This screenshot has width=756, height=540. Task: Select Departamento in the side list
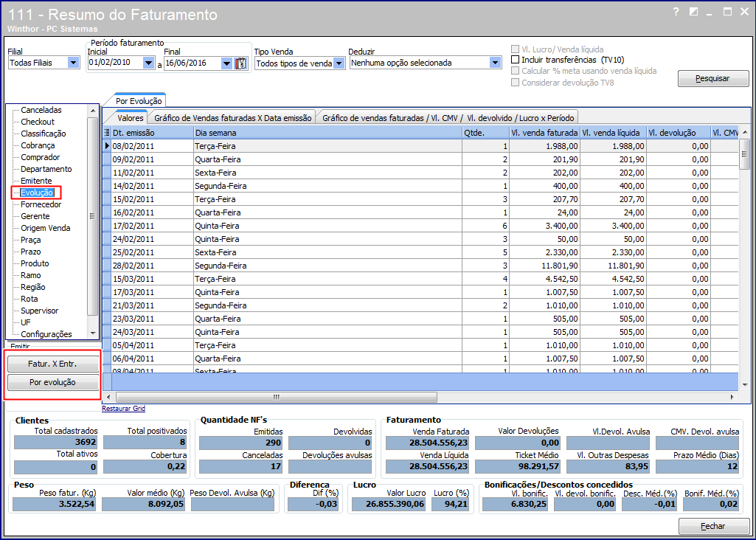point(46,169)
